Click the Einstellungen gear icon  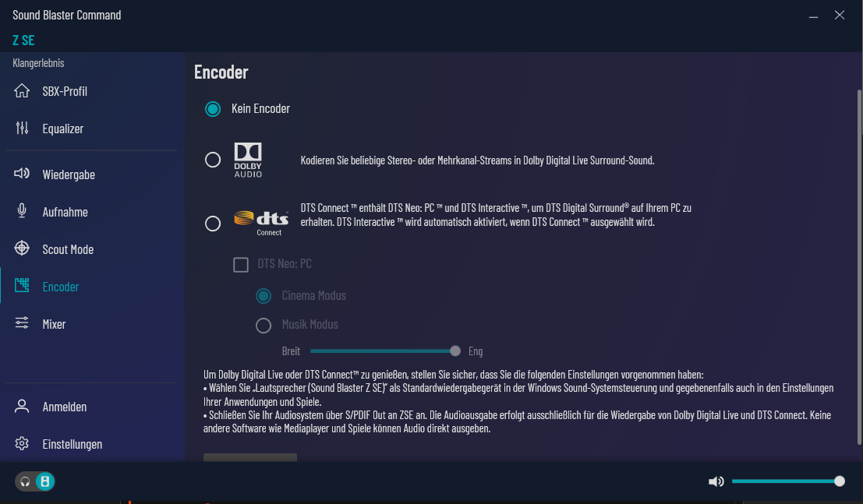pos(22,443)
